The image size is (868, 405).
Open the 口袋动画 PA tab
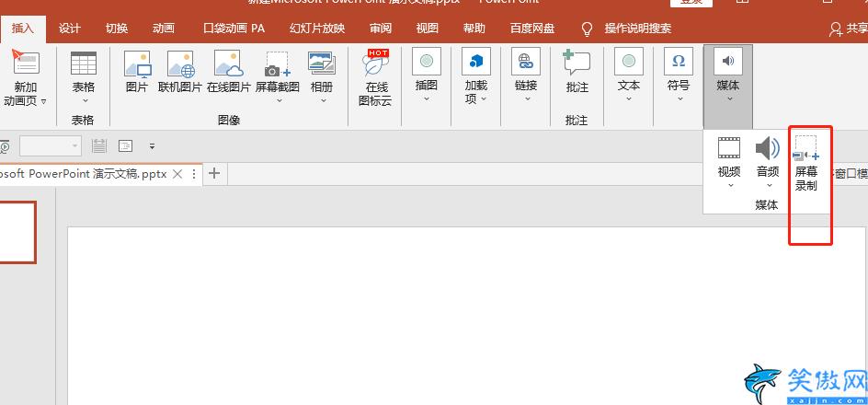[x=234, y=29]
